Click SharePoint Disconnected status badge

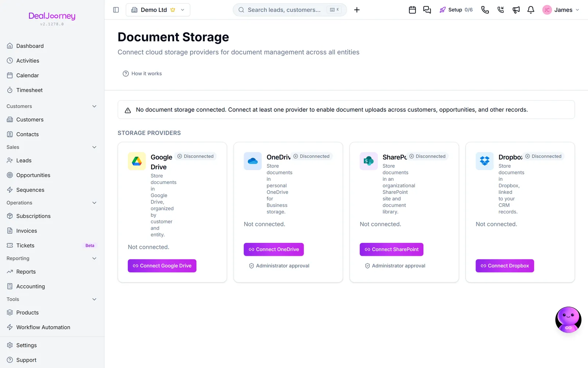point(427,156)
